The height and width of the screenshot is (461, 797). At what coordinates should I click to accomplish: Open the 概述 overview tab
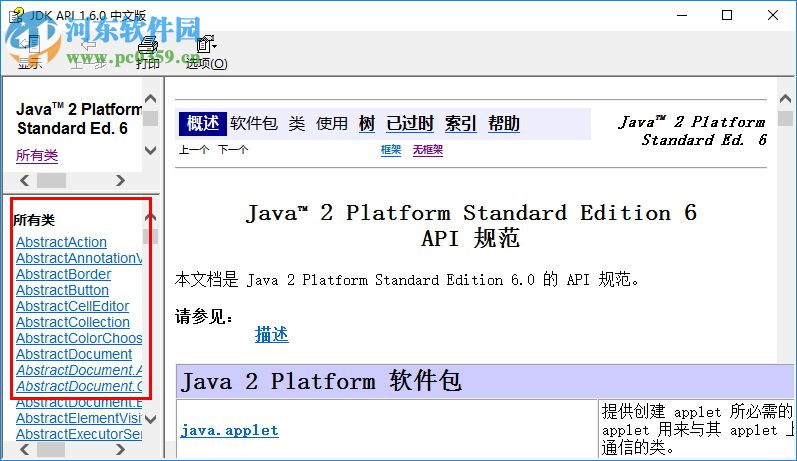(x=202, y=124)
